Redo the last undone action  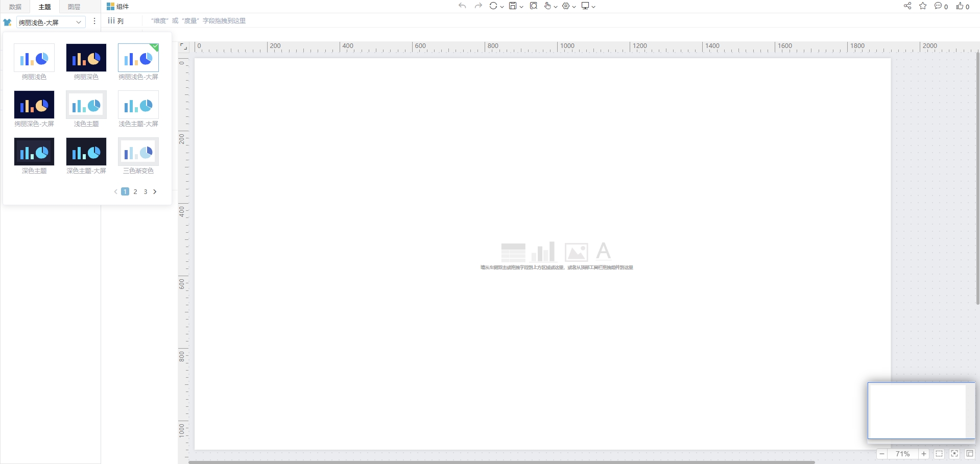(x=478, y=6)
